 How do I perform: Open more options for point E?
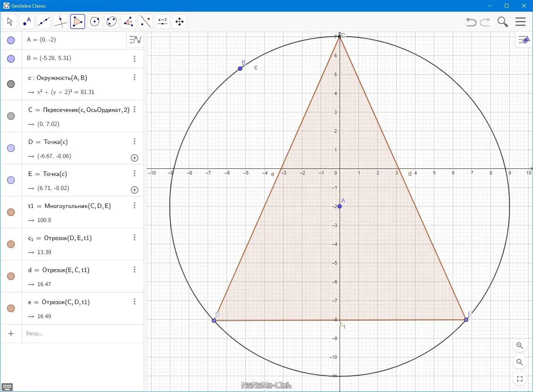tap(135, 173)
